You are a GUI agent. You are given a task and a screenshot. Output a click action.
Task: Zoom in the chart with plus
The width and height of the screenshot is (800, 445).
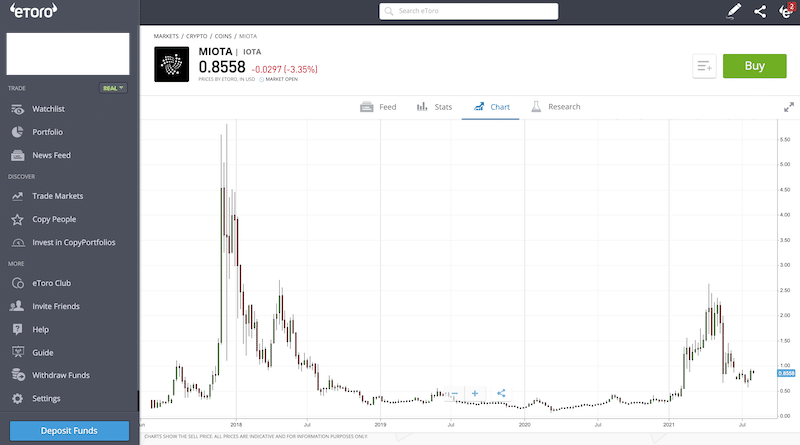tap(475, 393)
